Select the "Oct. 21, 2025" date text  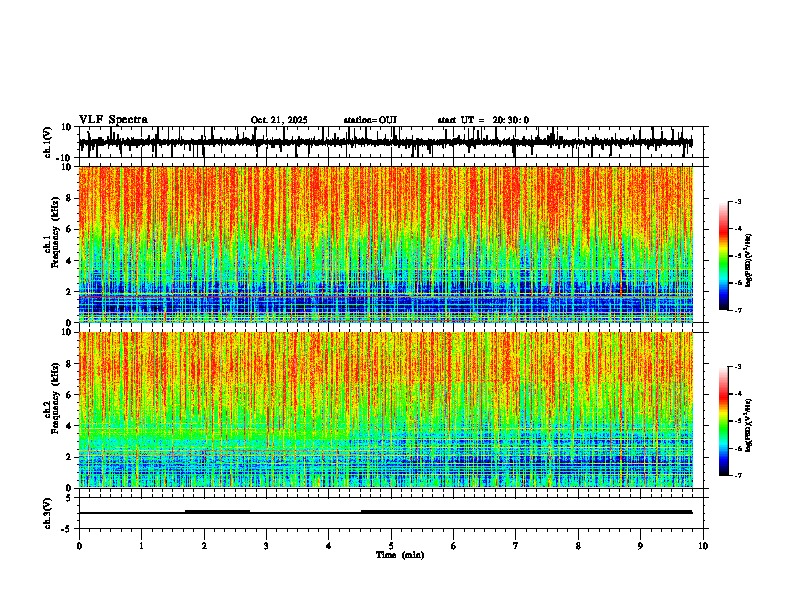pos(279,120)
